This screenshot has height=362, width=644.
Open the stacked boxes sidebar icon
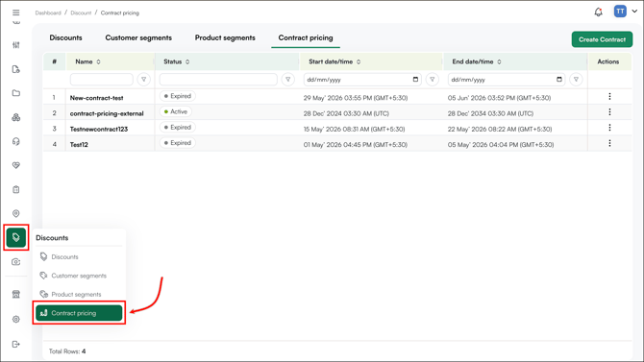[16, 117]
